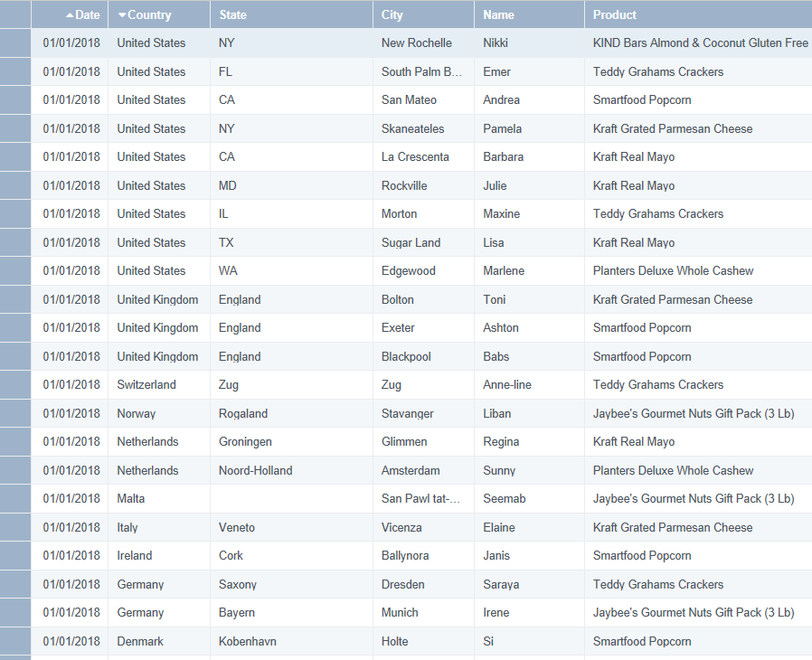Click the descending sort arrow beside Country

coord(122,15)
